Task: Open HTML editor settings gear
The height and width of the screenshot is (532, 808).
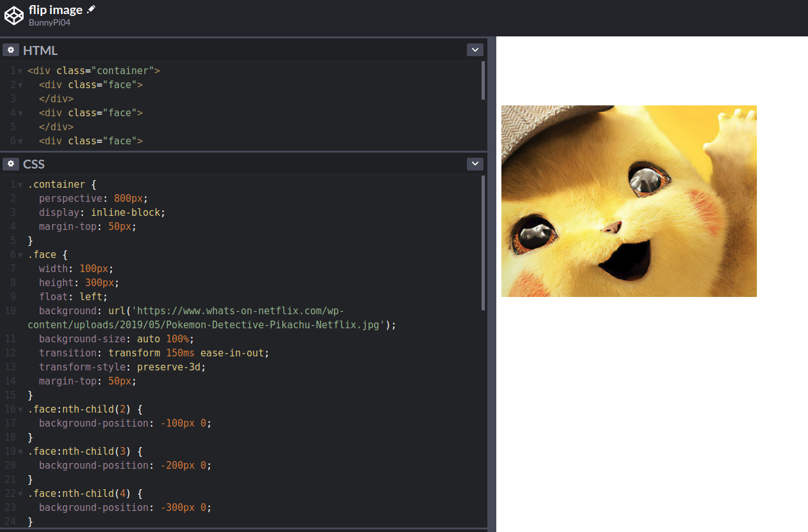Action: click(x=11, y=50)
